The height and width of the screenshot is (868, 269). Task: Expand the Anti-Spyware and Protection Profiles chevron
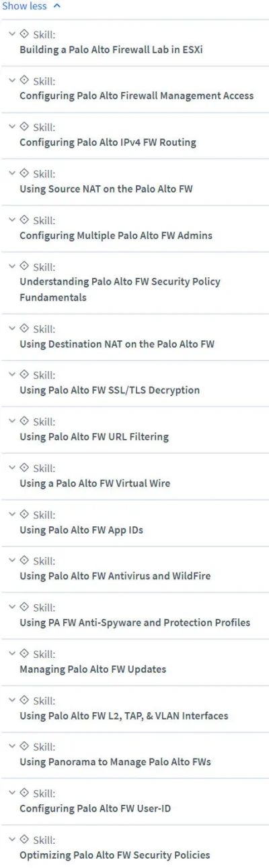point(12,607)
